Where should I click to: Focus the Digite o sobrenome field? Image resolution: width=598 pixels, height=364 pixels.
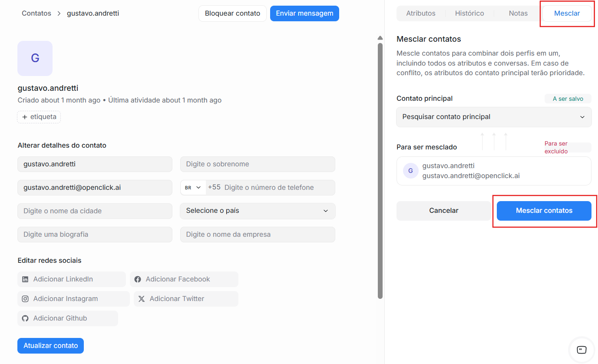coord(258,164)
